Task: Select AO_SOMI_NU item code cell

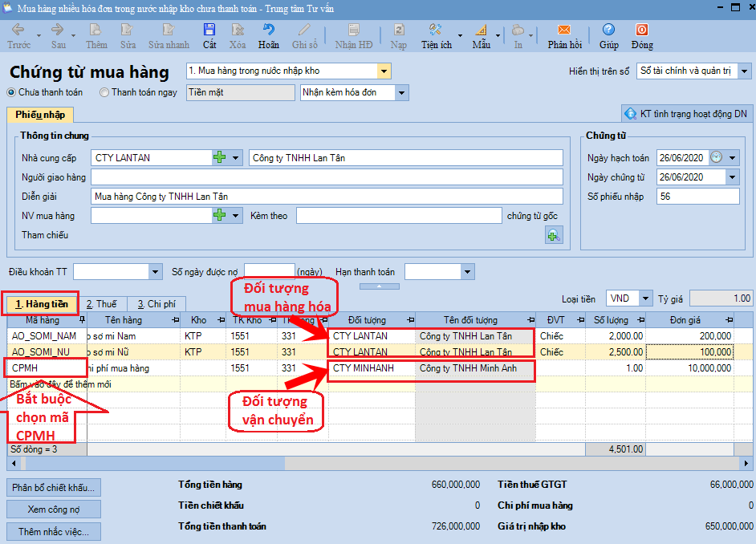Action: point(47,351)
